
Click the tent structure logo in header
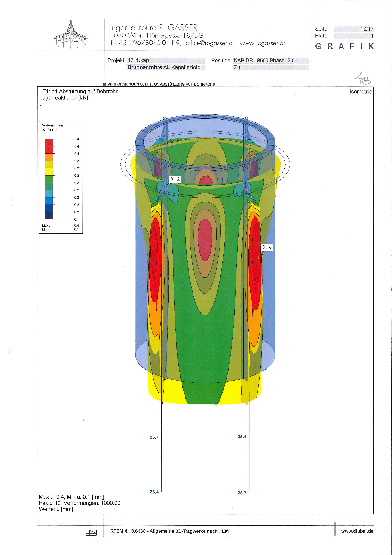click(71, 34)
